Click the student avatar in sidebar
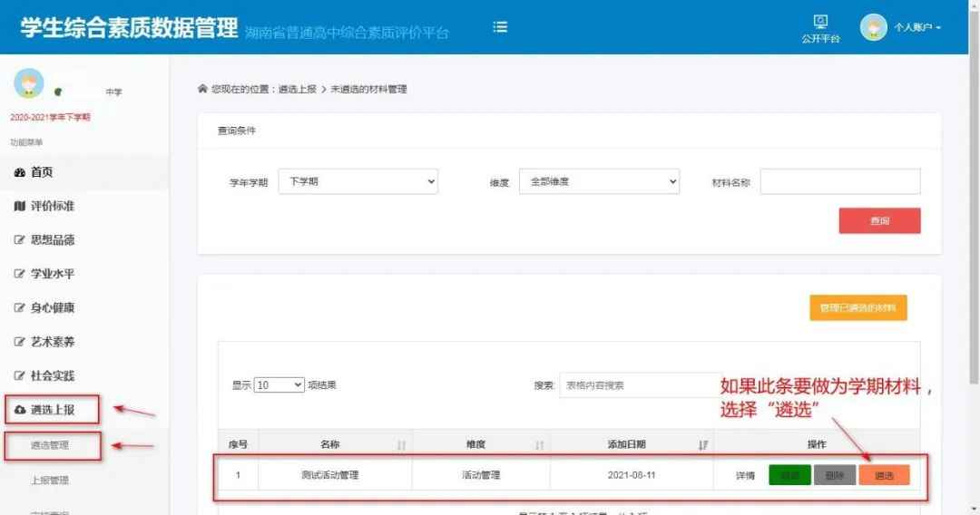The height and width of the screenshot is (515, 980). coord(28,83)
